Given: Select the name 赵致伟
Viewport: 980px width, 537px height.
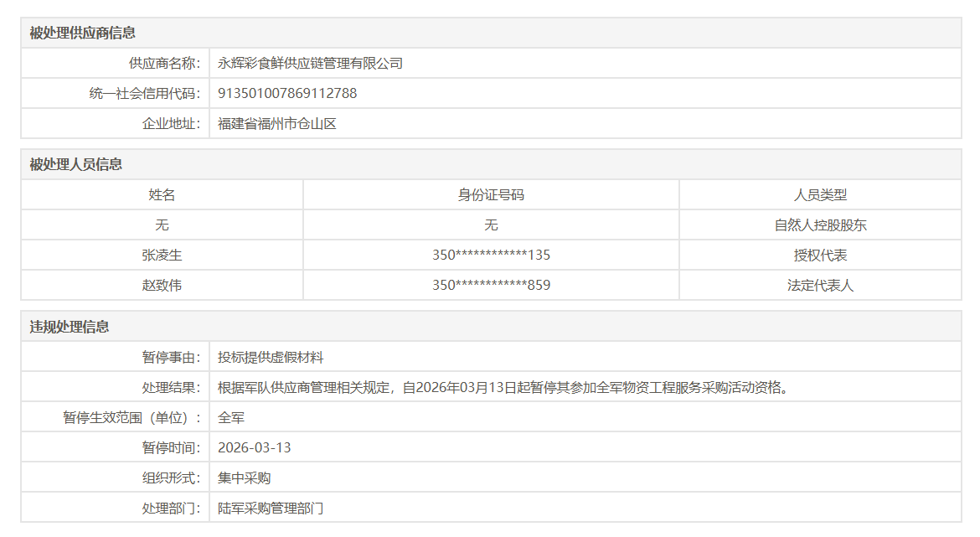Looking at the screenshot, I should pyautogui.click(x=162, y=285).
